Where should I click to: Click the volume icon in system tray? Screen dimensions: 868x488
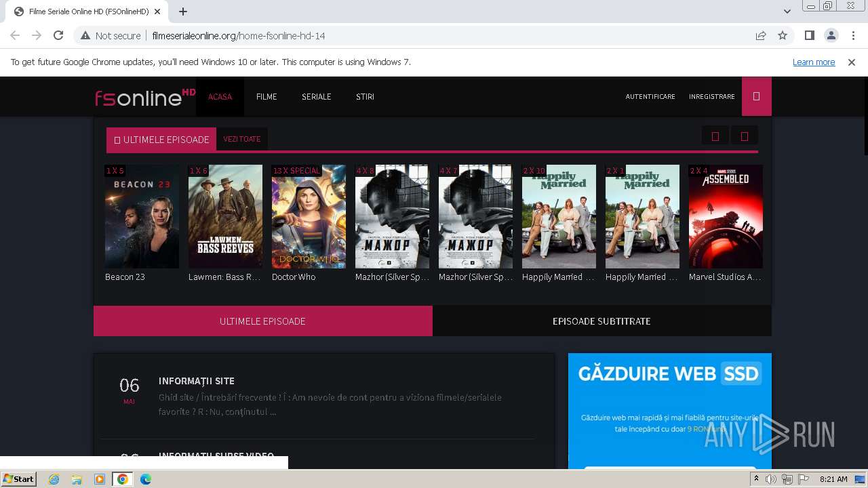click(771, 479)
